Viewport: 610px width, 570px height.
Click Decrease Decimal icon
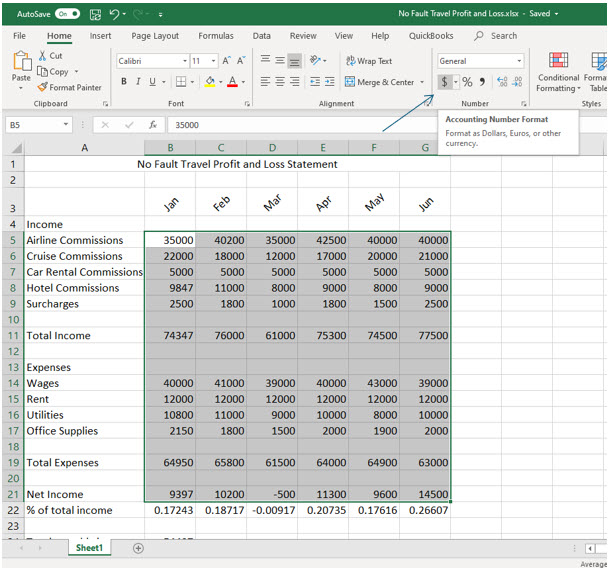point(517,82)
